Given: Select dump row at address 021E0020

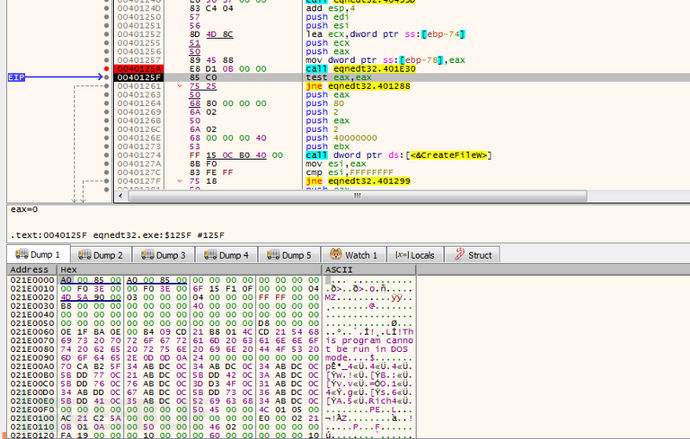Looking at the screenshot, I should [x=211, y=297].
